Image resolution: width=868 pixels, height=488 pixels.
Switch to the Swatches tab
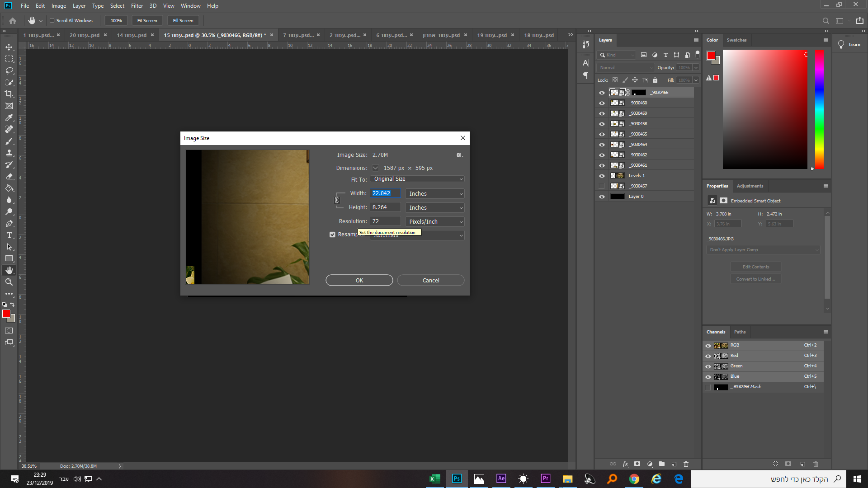[x=736, y=40]
